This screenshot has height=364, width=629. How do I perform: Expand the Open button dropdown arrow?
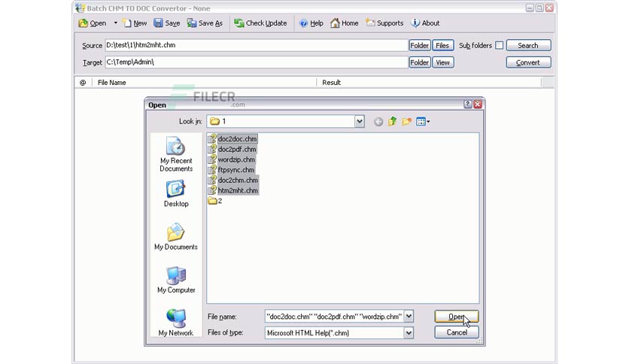pyautogui.click(x=116, y=23)
